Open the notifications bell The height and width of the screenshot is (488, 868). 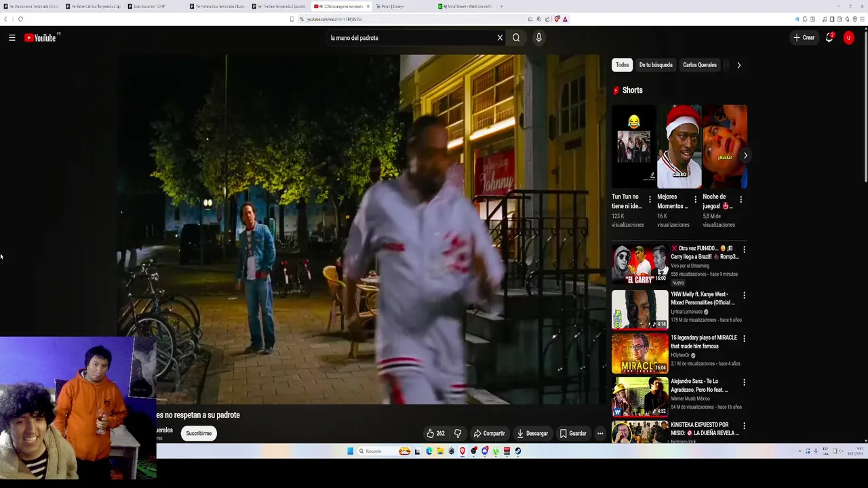[x=829, y=38]
